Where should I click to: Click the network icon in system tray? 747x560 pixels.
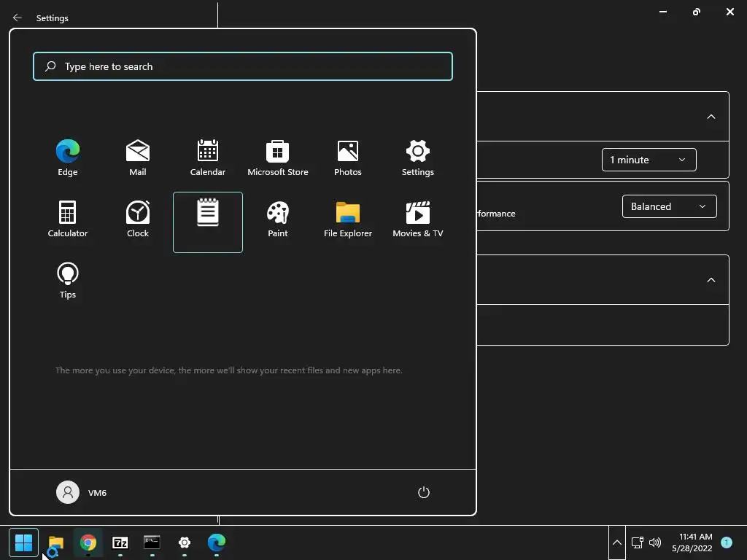637,542
